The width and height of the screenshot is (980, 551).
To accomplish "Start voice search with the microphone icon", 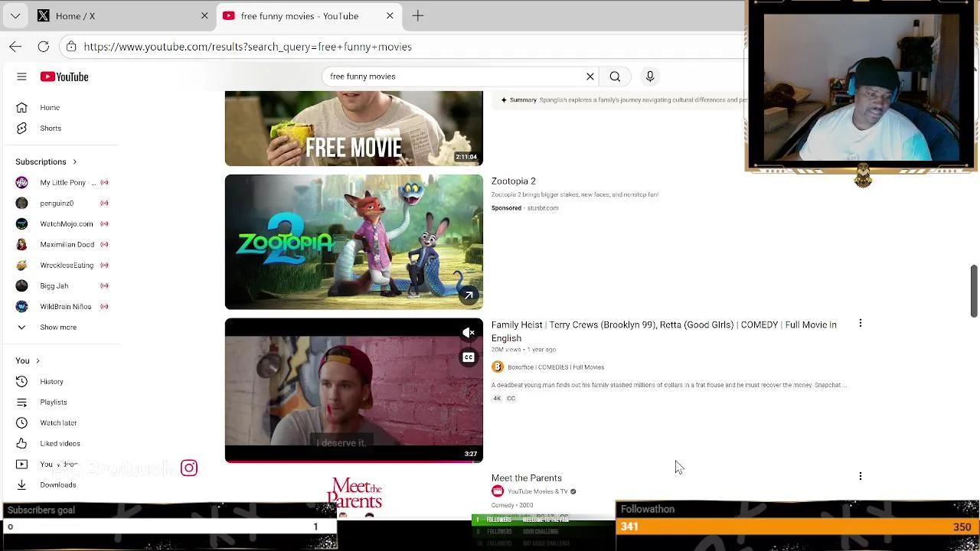I will point(650,77).
